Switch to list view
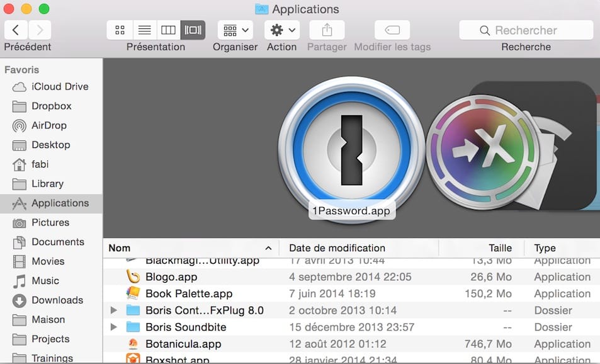Screen dimensions: 600x364 click(x=145, y=30)
